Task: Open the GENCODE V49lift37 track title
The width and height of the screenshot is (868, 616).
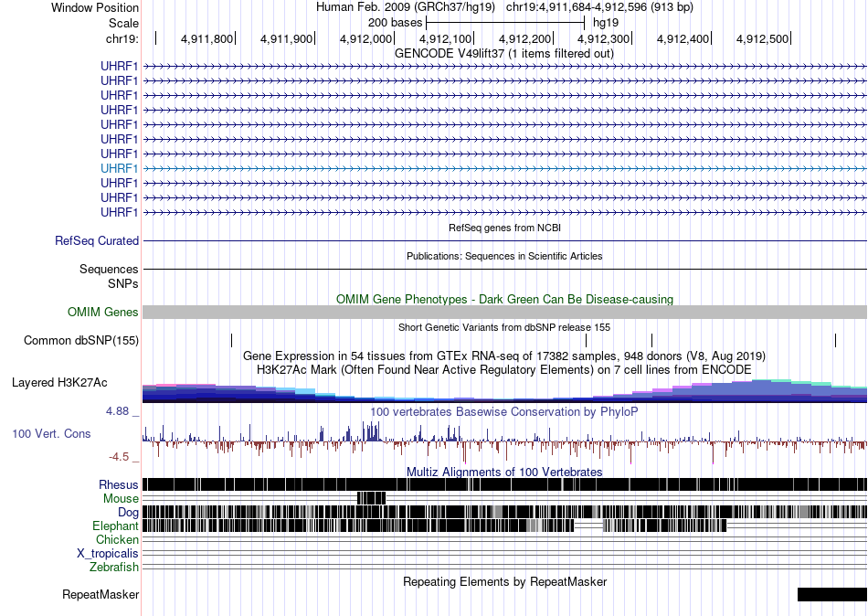Action: 503,54
